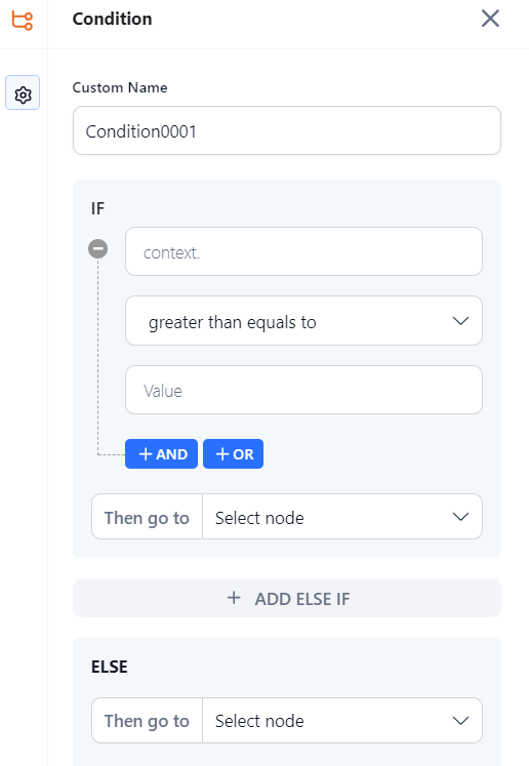Click the 'context.' variable input field
Viewport: 529px width, 766px height.
pos(304,252)
